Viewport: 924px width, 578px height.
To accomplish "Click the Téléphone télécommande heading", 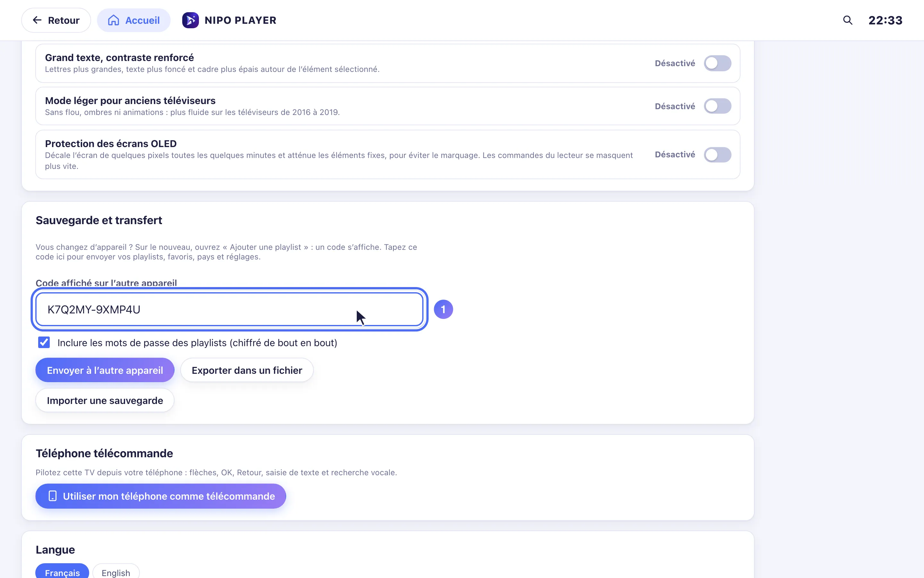I will click(x=104, y=453).
